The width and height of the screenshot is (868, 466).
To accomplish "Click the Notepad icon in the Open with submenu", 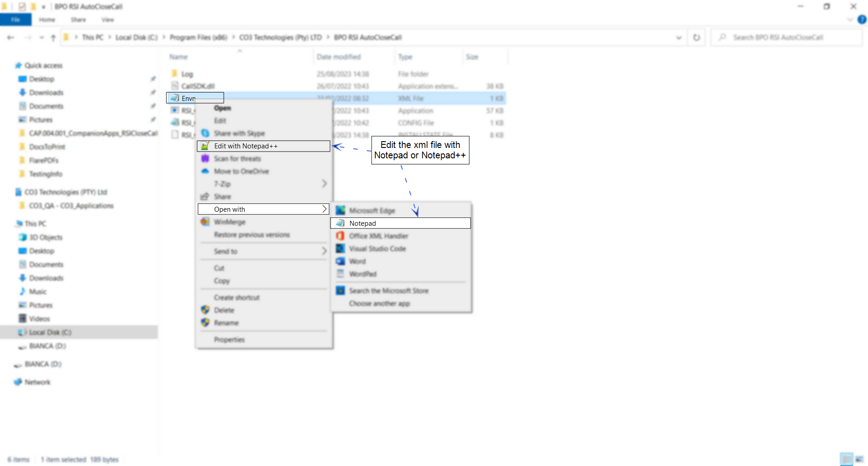I will tap(340, 223).
